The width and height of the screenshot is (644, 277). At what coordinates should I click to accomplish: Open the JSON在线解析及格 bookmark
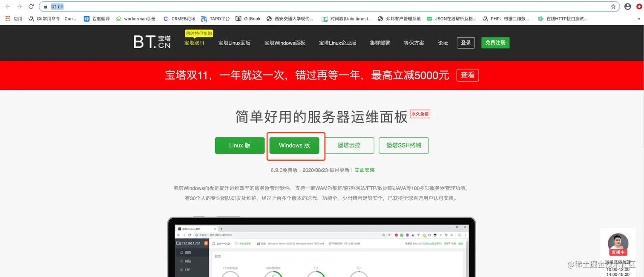[451, 19]
